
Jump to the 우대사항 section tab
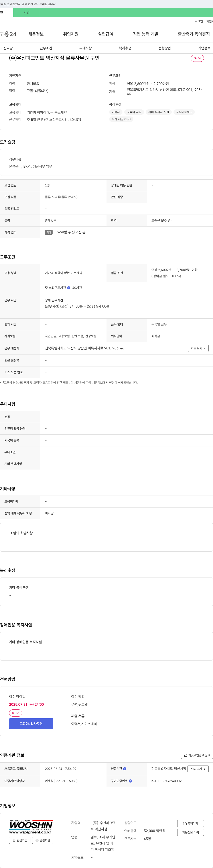coord(85,48)
